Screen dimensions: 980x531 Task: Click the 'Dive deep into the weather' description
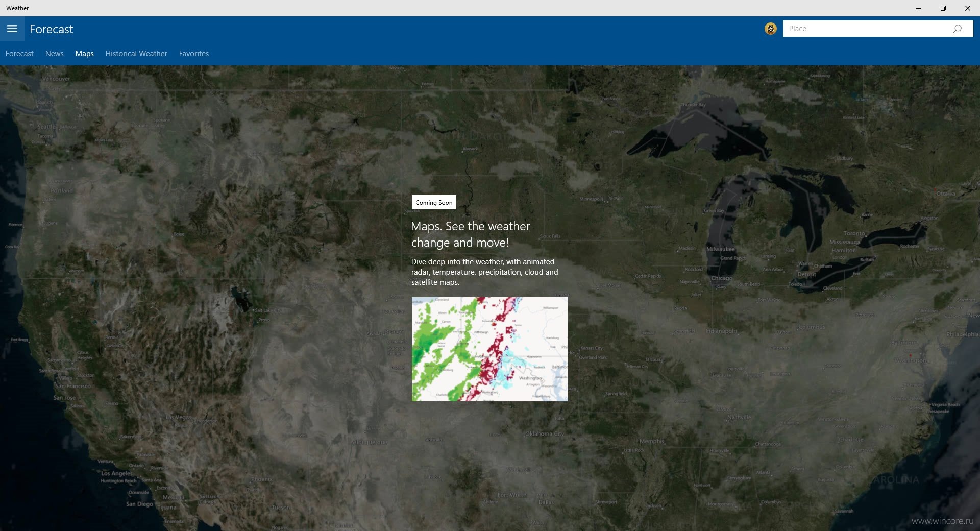[485, 272]
